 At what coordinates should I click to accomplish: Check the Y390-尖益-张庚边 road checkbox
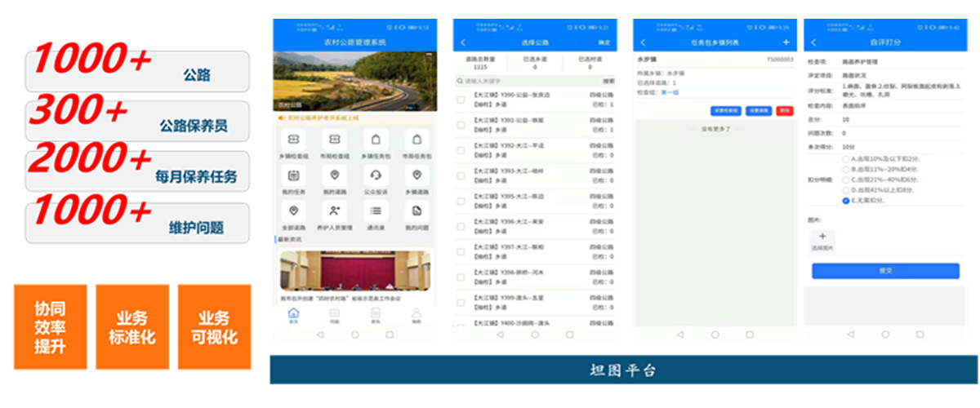pyautogui.click(x=461, y=101)
